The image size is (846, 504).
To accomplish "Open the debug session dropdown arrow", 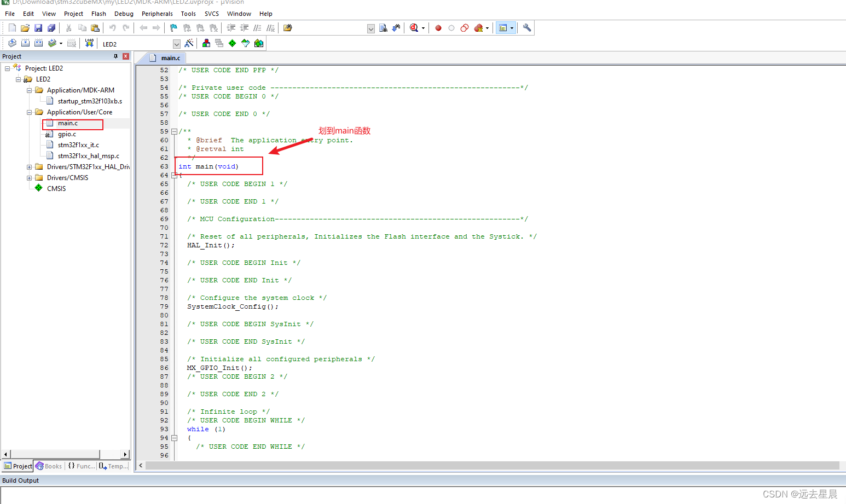I will pos(423,28).
